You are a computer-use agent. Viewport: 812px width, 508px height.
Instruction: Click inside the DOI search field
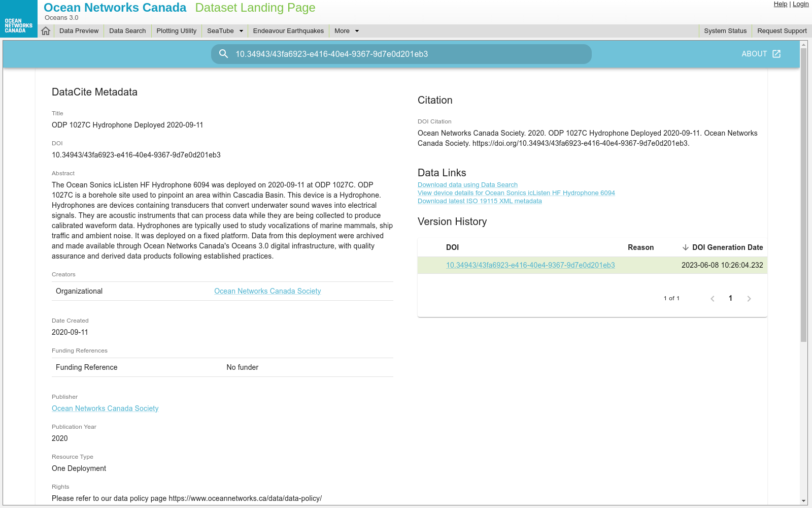(x=401, y=54)
